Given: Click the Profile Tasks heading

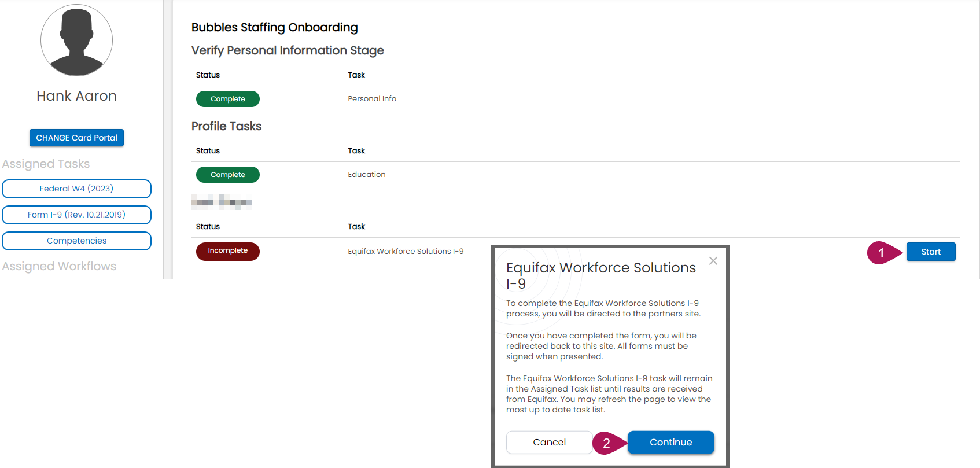Looking at the screenshot, I should click(226, 126).
